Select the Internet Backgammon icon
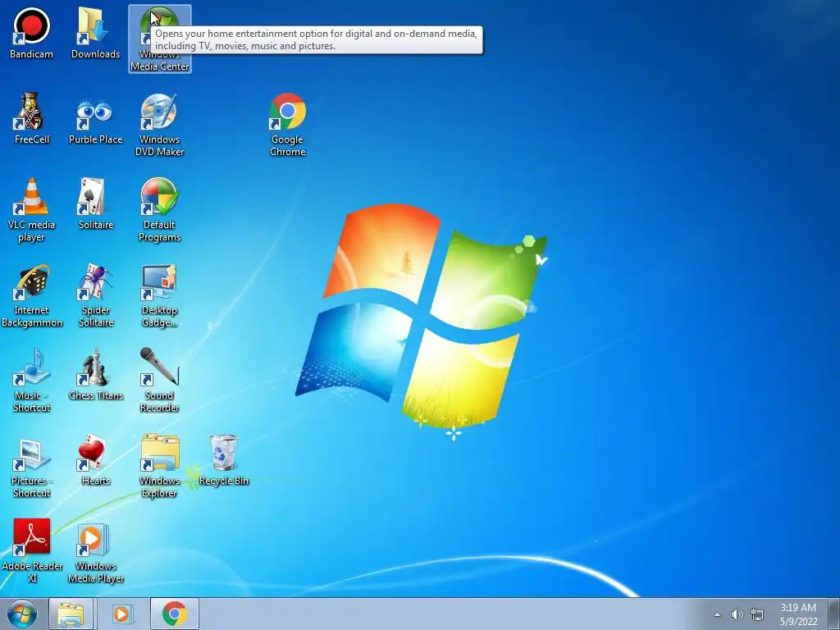840x630 pixels. coord(32,295)
